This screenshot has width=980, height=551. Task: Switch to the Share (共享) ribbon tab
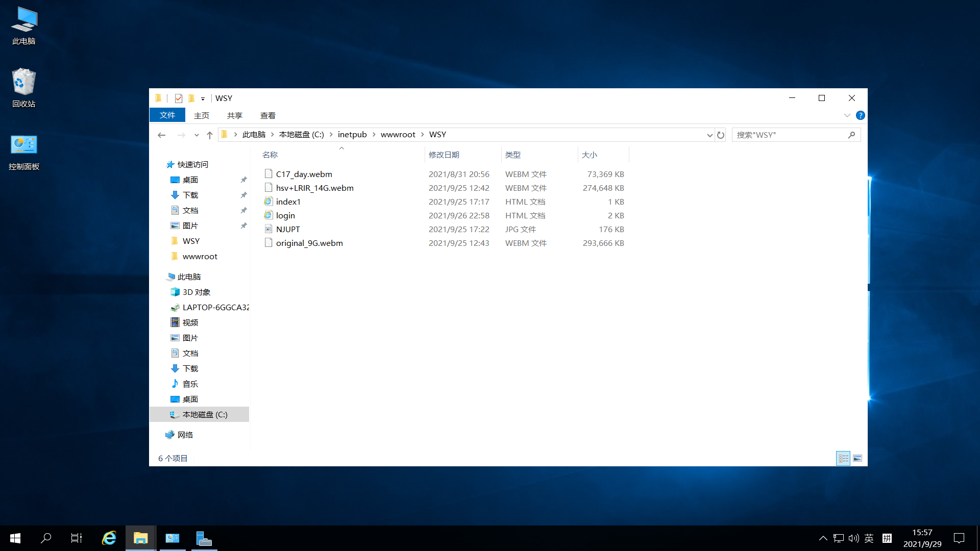tap(235, 116)
